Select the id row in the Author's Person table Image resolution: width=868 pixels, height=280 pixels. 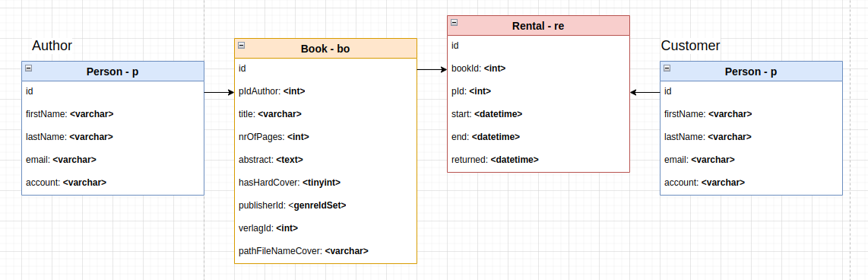(x=113, y=91)
